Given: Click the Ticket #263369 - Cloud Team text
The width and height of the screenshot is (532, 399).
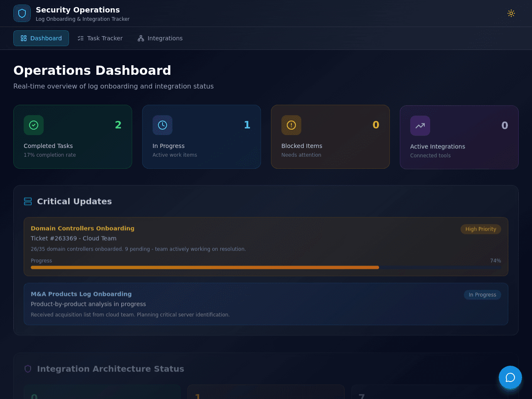Looking at the screenshot, I should pyautogui.click(x=74, y=239).
